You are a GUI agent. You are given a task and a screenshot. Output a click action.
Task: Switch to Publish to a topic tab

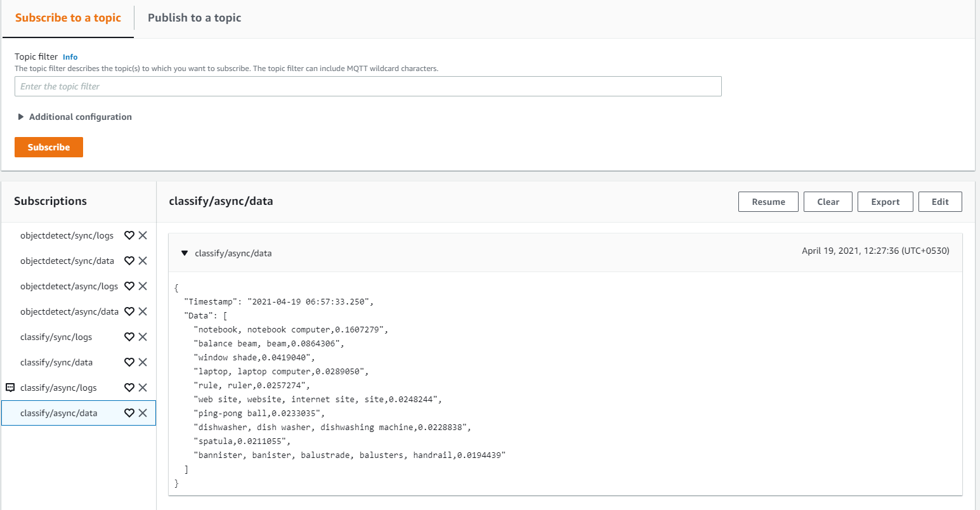[194, 18]
